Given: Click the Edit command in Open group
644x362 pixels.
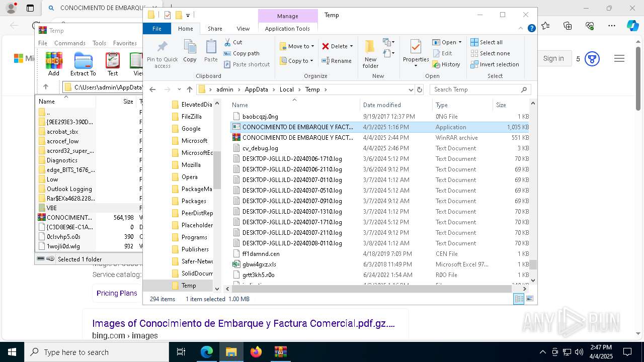Looking at the screenshot, I should [x=442, y=53].
